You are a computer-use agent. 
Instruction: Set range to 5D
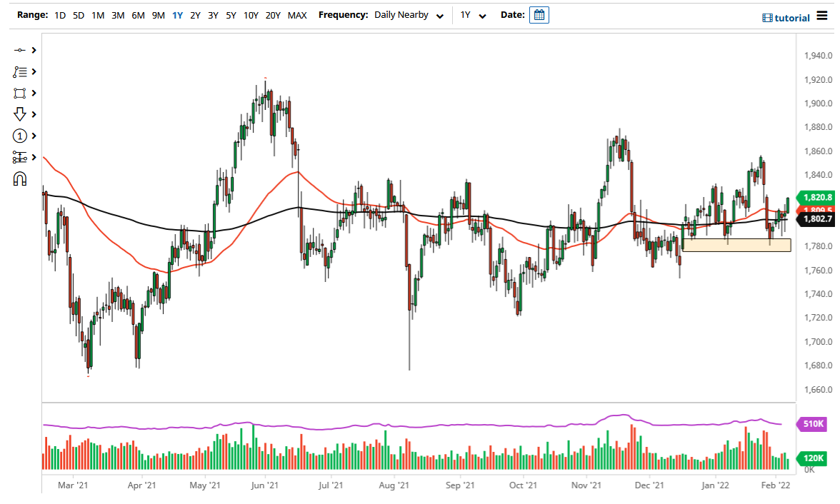[79, 16]
